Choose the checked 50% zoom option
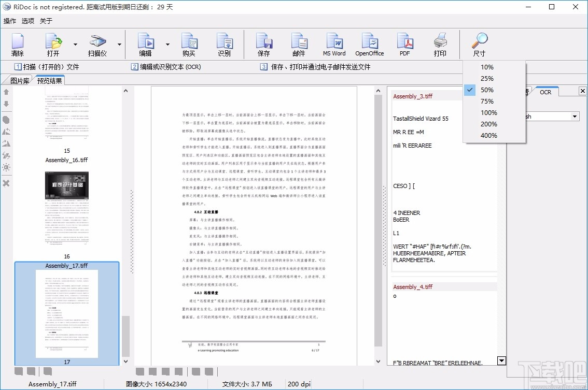The image size is (588, 390). coord(487,90)
